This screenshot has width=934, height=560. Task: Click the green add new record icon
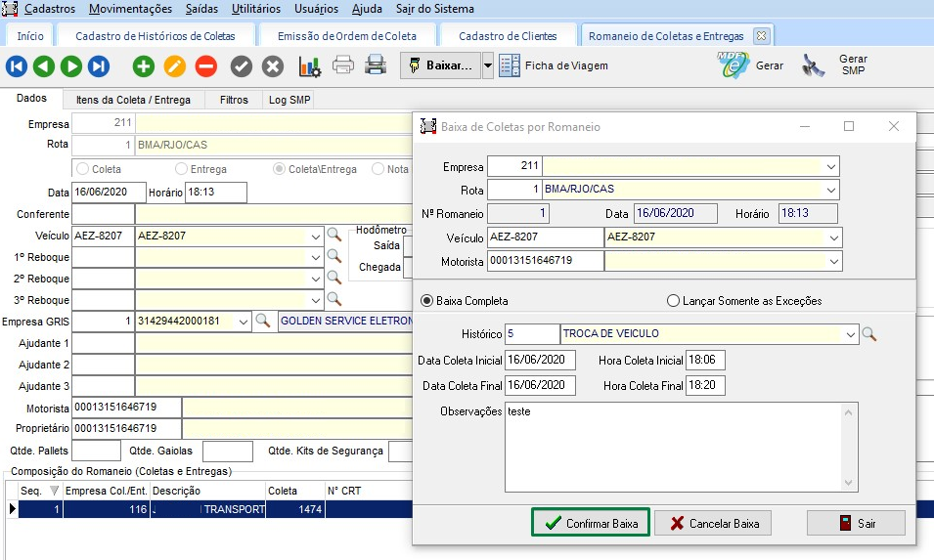click(x=144, y=66)
